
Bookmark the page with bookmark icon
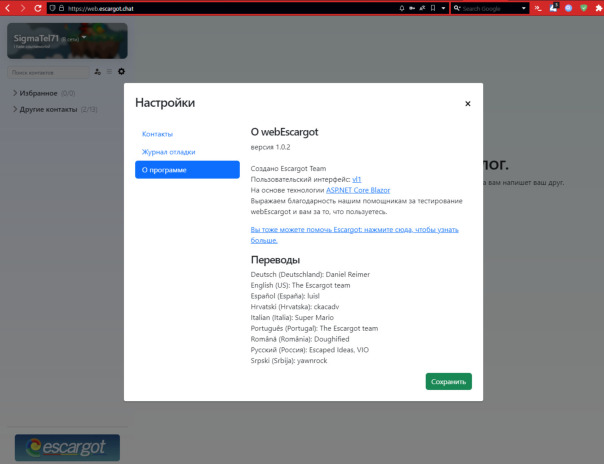click(433, 8)
